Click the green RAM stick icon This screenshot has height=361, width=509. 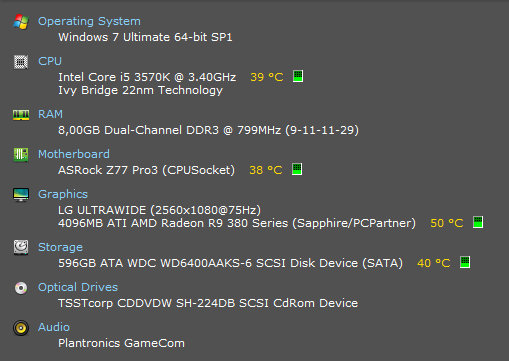(21, 115)
